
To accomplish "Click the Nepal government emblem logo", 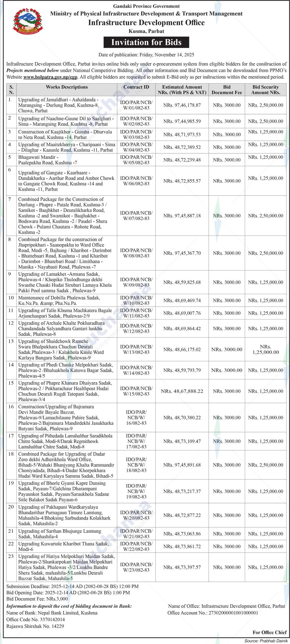I will [28, 21].
